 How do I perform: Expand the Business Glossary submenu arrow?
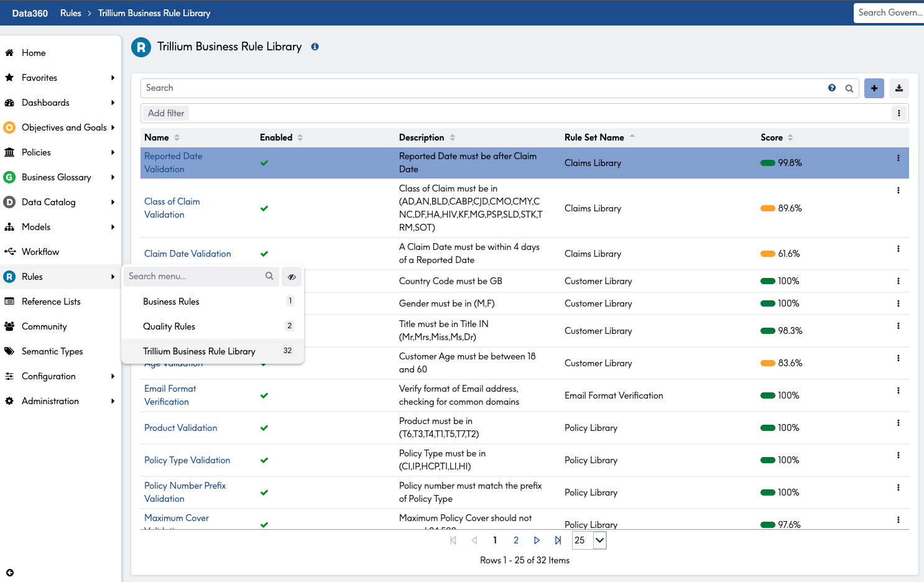(x=113, y=177)
